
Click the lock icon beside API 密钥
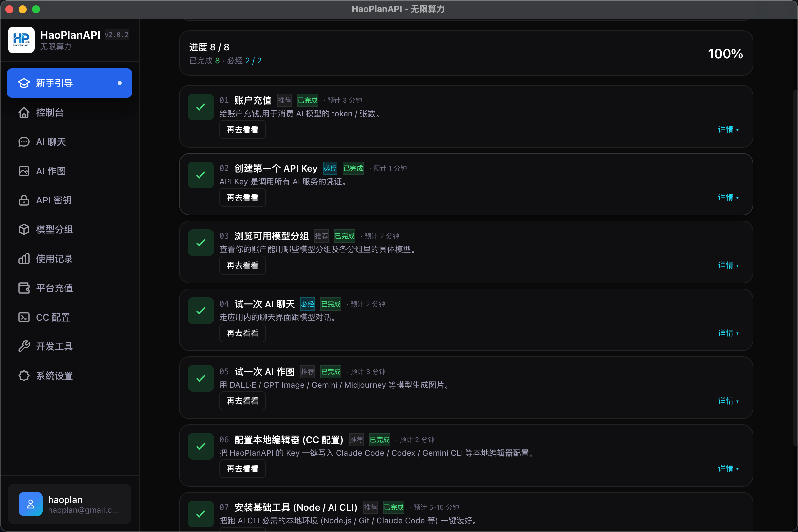[24, 200]
